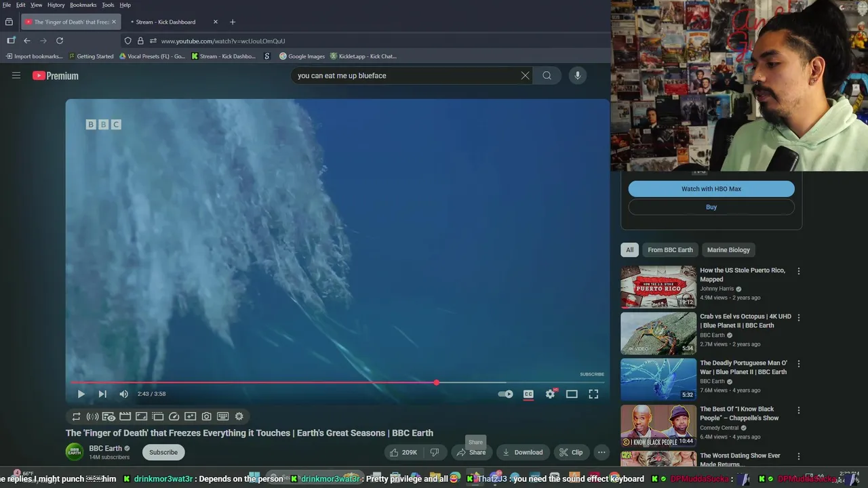
Task: Clear the YouTube search box text
Action: pos(525,75)
